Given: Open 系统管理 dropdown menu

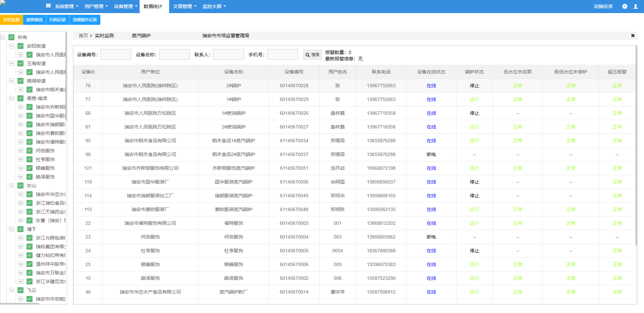Looking at the screenshot, I should [66, 6].
